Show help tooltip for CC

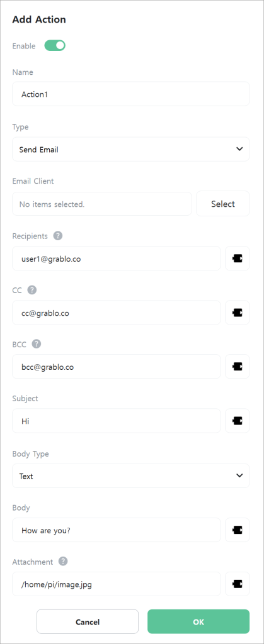(32, 290)
